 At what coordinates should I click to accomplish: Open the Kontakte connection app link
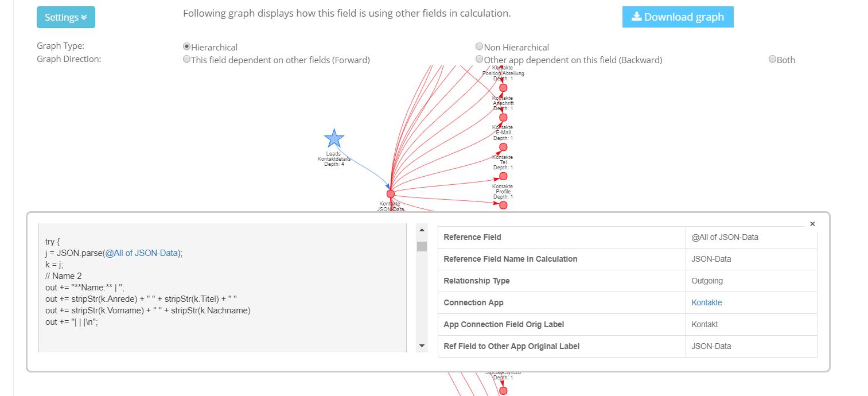click(x=707, y=302)
